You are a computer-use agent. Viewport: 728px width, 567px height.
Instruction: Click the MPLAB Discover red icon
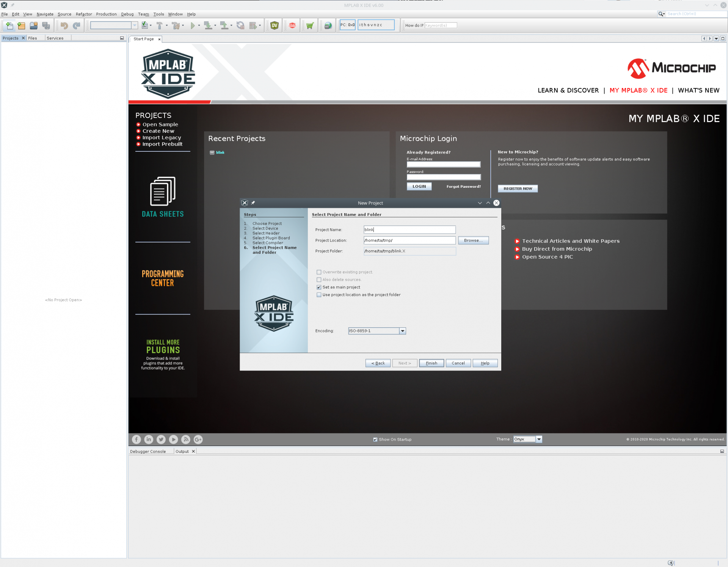pos(292,25)
